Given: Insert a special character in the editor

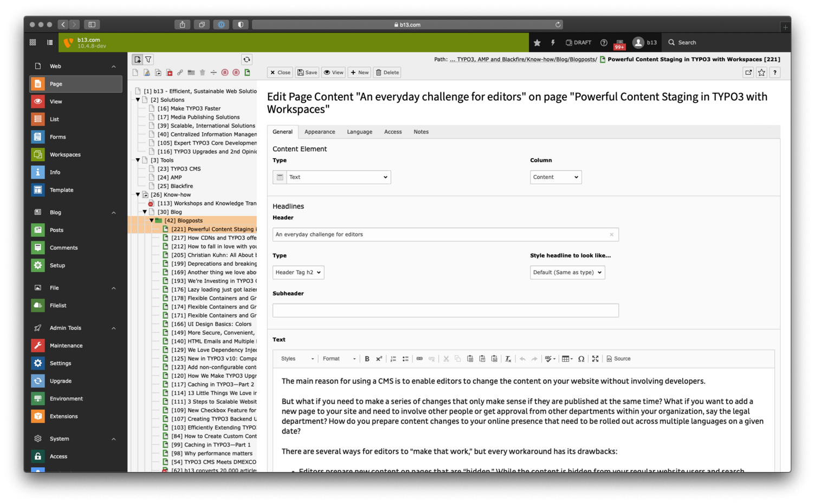Looking at the screenshot, I should [x=581, y=358].
